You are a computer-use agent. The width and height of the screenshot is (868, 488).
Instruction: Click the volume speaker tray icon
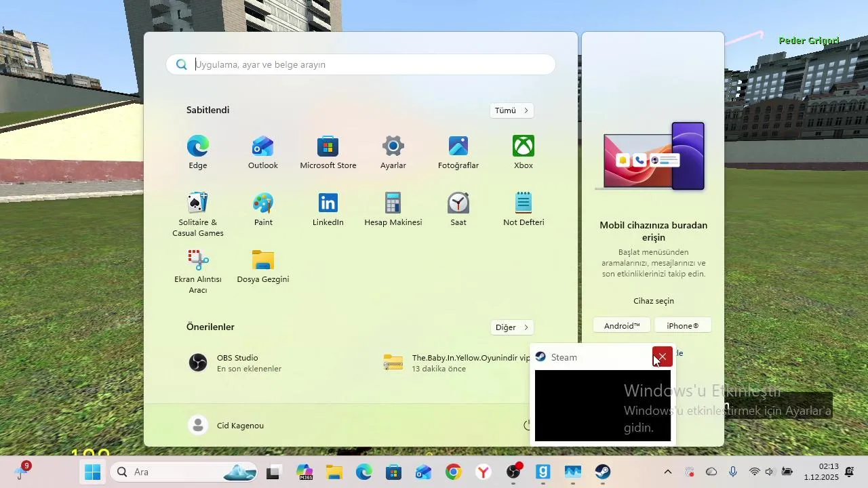coord(770,472)
